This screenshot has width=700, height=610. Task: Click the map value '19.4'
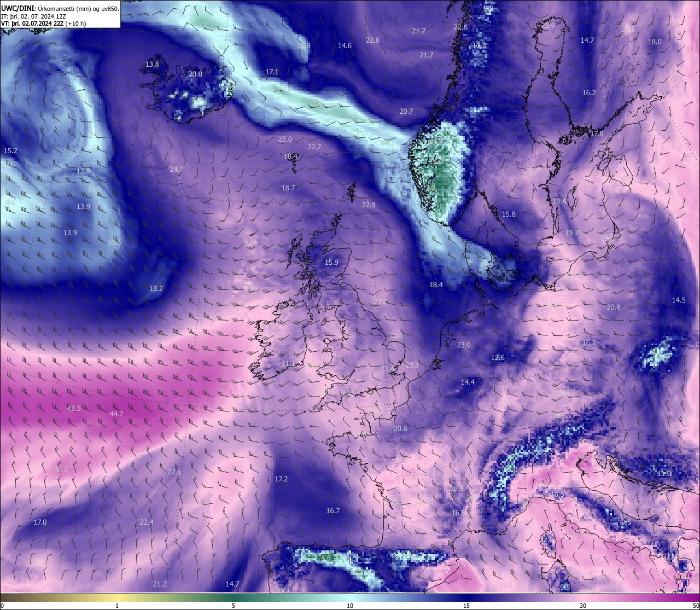point(559,201)
